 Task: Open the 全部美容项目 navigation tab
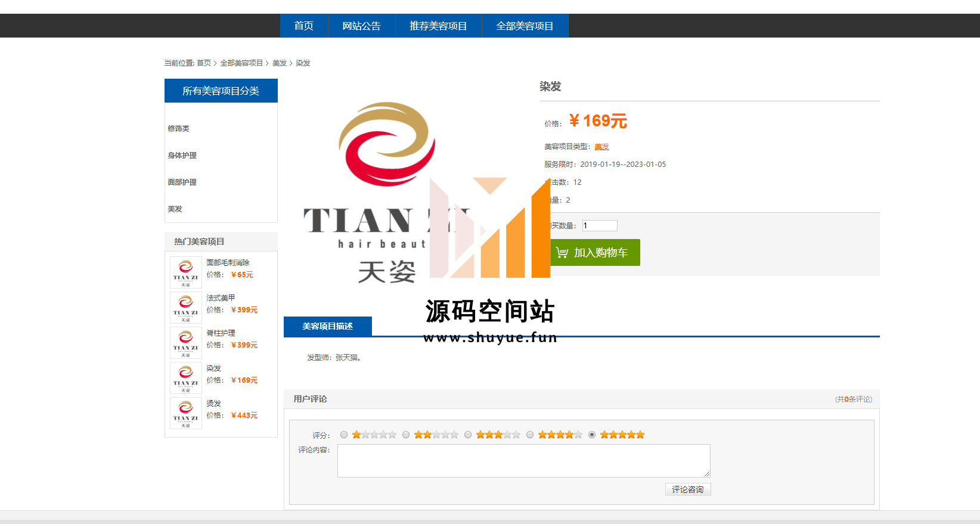(x=525, y=26)
